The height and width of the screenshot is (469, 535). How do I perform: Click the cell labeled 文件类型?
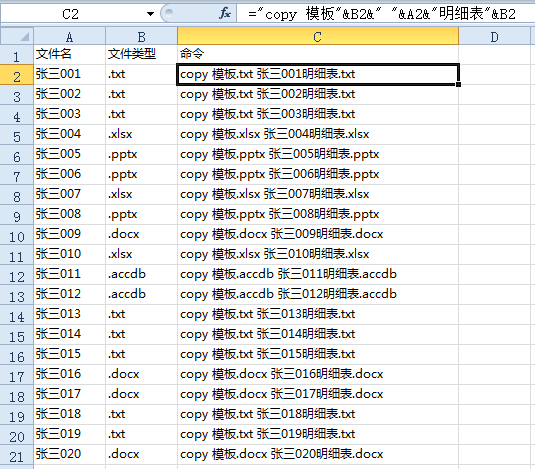(x=141, y=54)
